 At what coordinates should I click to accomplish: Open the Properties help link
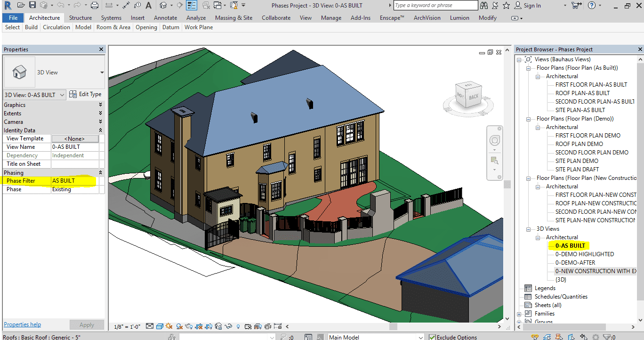point(22,324)
